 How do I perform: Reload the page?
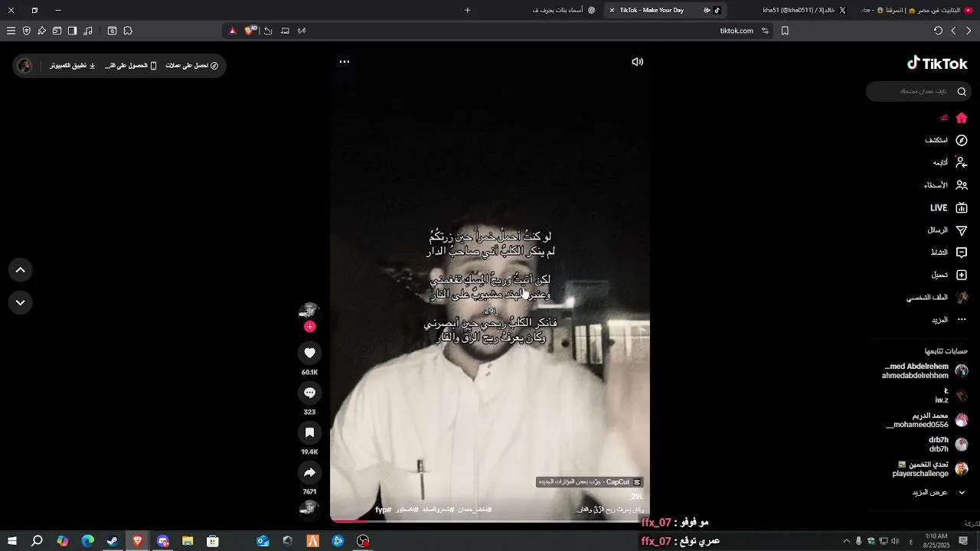938,31
